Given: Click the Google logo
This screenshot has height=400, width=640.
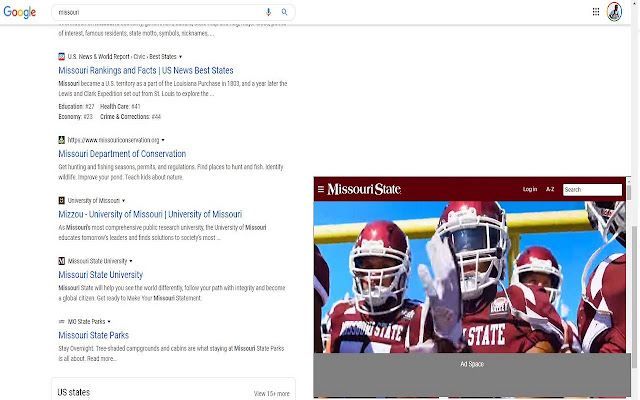Looking at the screenshot, I should 20,12.
